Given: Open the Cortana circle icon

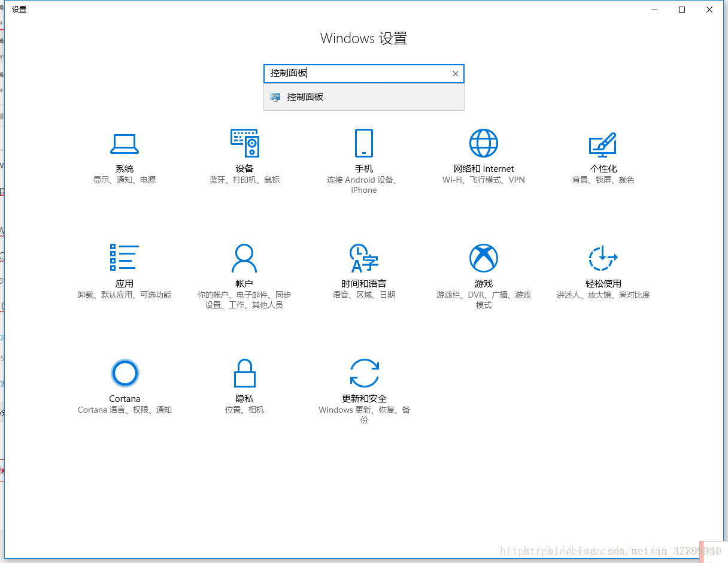Looking at the screenshot, I should [125, 373].
